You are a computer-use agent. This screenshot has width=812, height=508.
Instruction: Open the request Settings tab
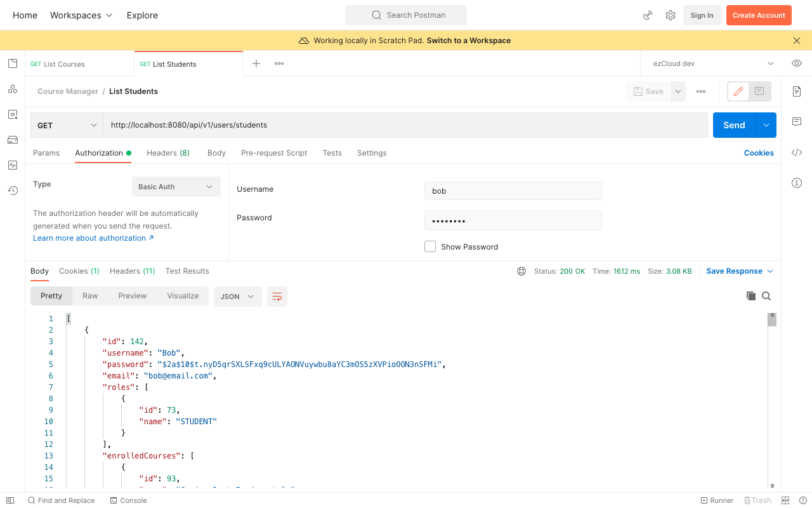point(372,153)
